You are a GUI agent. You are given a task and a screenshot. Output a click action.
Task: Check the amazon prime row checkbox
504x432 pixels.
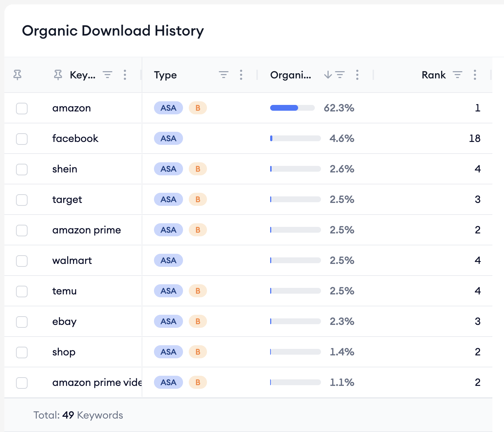(22, 230)
